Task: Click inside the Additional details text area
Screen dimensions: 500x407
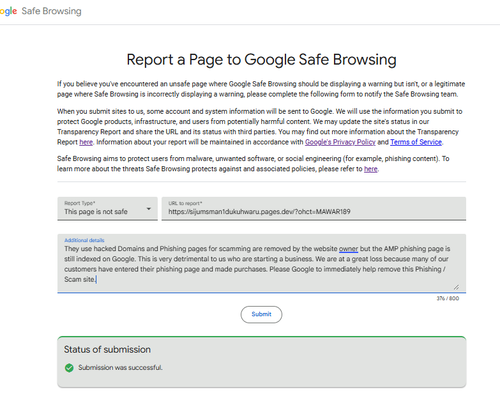Action: (262, 263)
